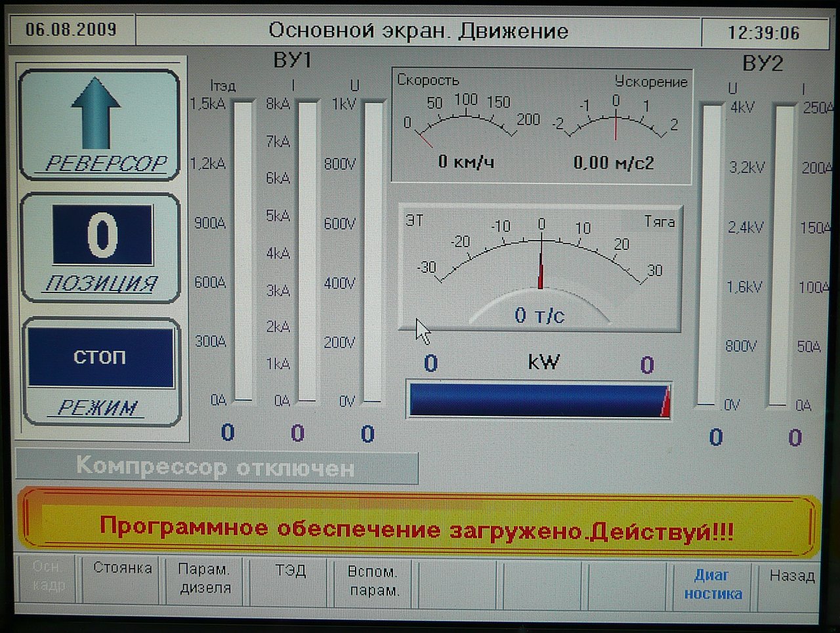Select the Позиция panel showing 0
Viewport: 840px width, 633px height.
(x=100, y=249)
